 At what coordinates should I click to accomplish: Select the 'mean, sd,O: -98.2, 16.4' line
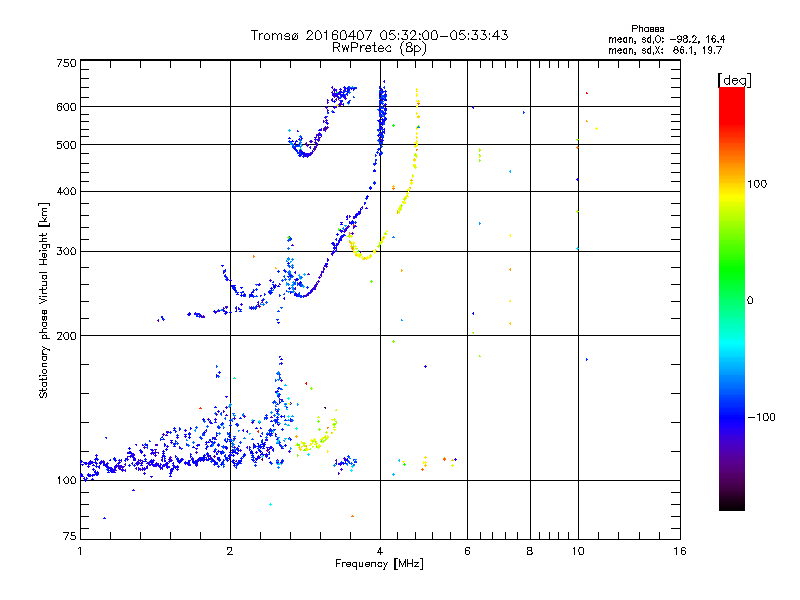(666, 39)
